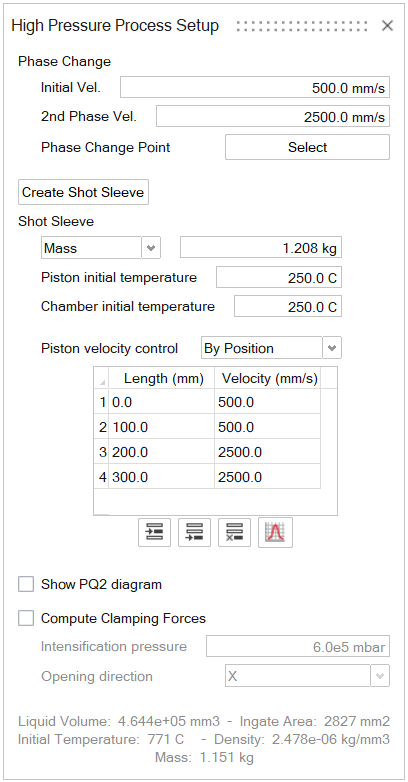Click the Select phase change point button

tap(307, 147)
